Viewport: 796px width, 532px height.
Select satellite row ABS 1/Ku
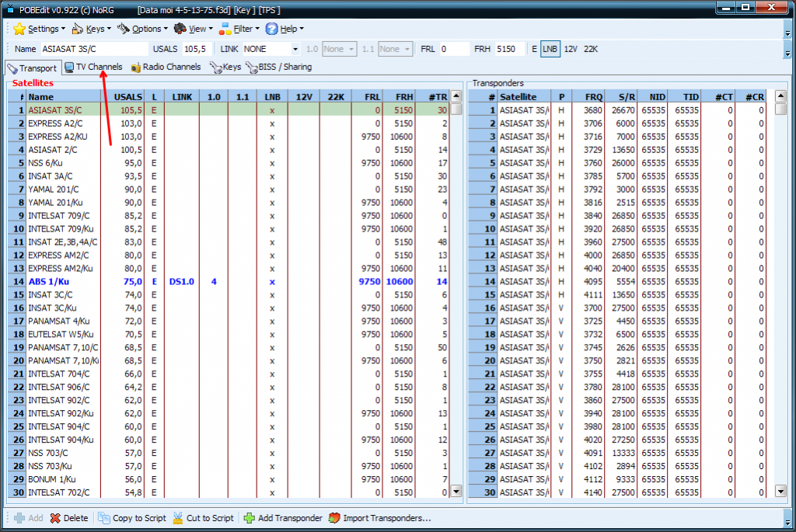tap(229, 281)
